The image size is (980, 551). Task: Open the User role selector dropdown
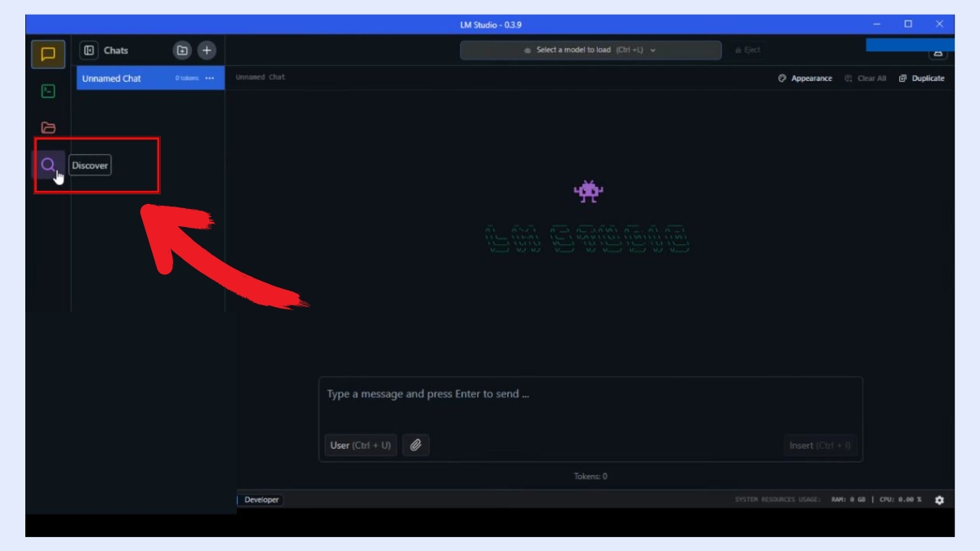pos(360,445)
